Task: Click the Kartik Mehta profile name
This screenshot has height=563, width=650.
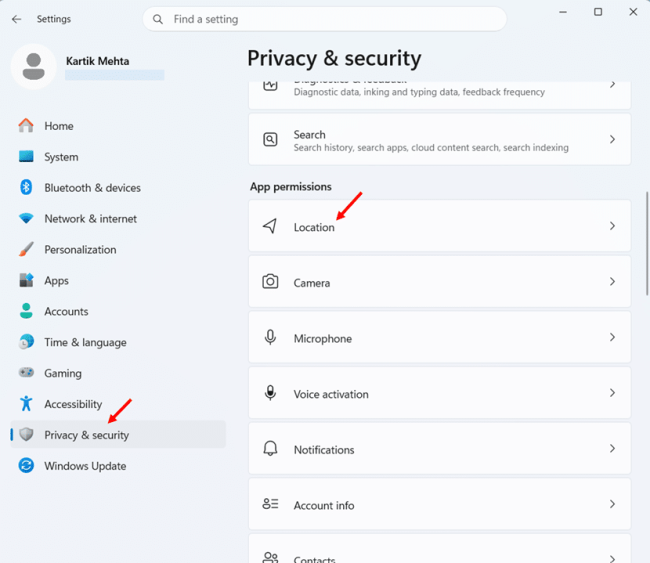Action: [97, 61]
